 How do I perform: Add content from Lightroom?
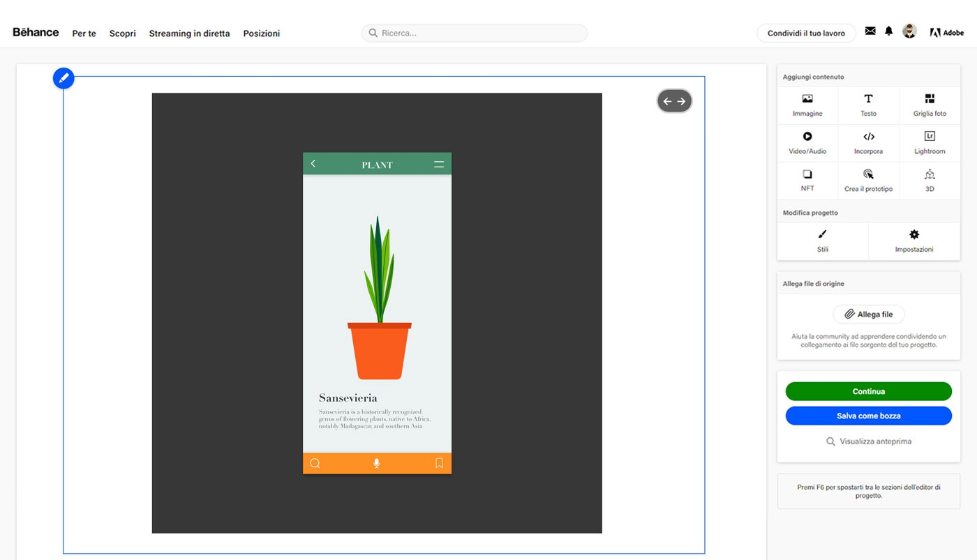point(930,143)
